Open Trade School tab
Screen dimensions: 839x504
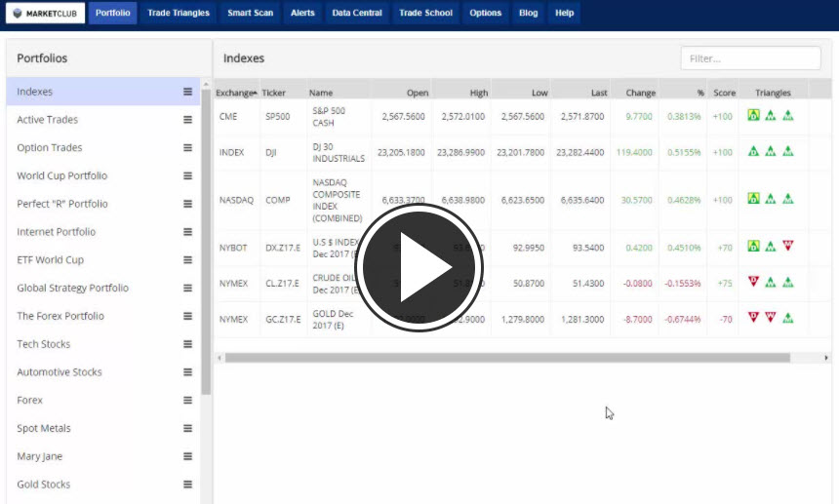(426, 13)
